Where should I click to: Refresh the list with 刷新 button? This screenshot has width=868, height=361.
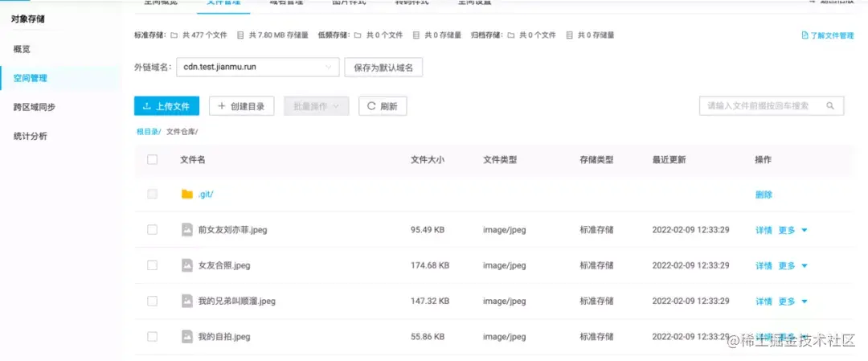pos(383,106)
